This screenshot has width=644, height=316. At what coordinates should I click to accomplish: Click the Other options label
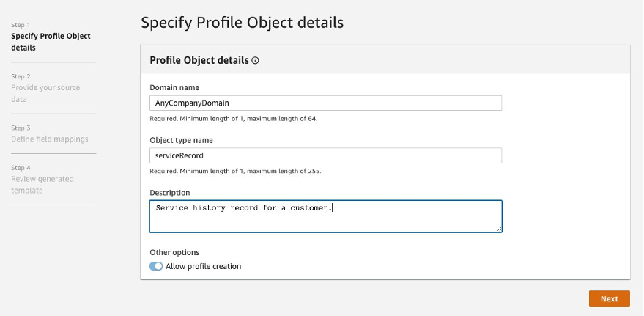[174, 252]
